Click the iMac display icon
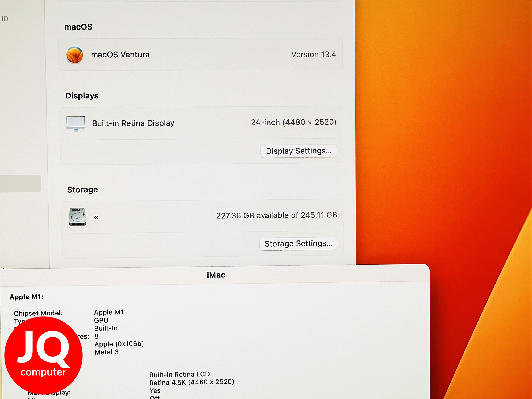 coord(76,124)
